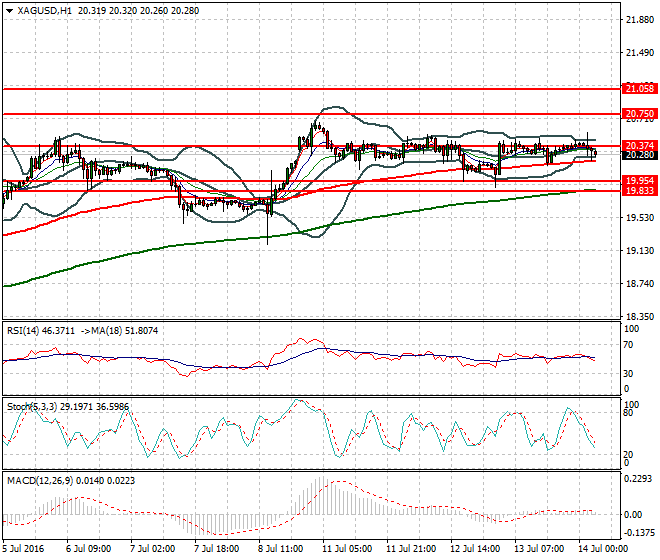Click the RSI scale level 70
Screen dimensions: 660x560
(x=628, y=345)
